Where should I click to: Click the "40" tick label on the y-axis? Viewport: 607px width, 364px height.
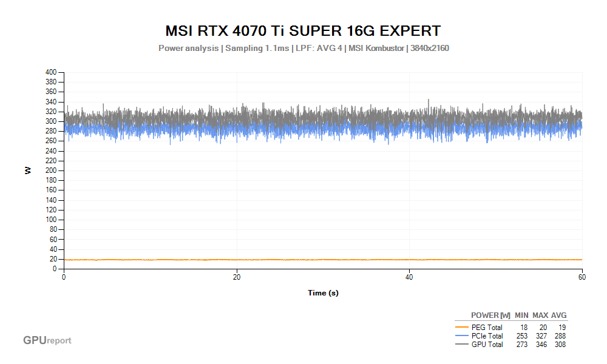pyautogui.click(x=53, y=249)
